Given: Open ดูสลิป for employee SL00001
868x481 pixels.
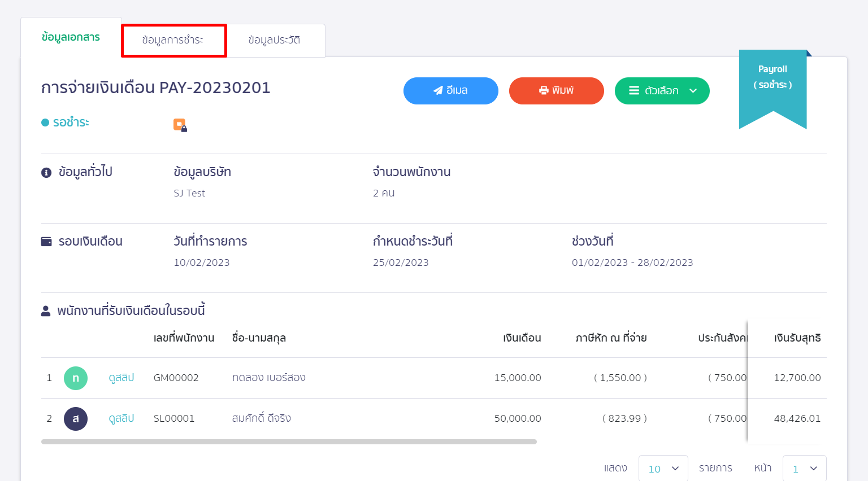Looking at the screenshot, I should coord(120,419).
